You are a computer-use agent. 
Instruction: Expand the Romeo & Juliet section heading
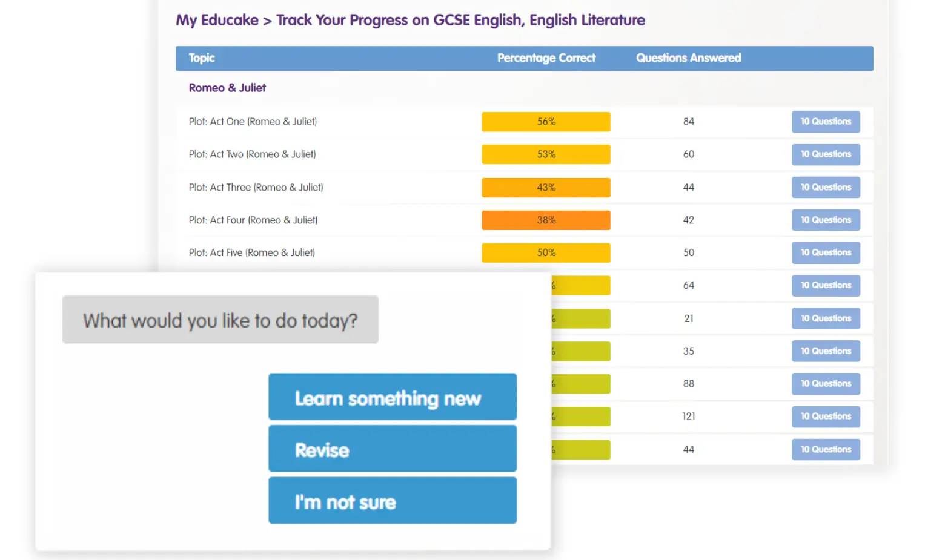(227, 87)
